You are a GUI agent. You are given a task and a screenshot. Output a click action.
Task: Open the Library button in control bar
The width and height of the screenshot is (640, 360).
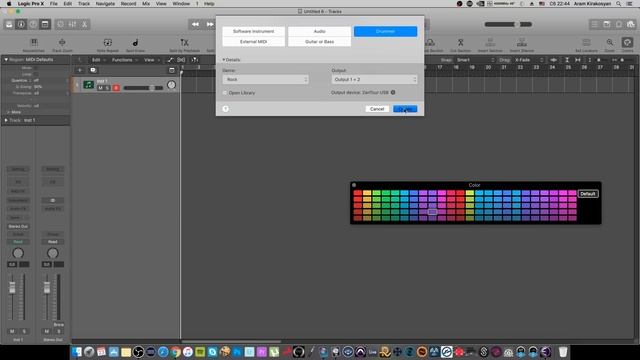(x=9, y=24)
